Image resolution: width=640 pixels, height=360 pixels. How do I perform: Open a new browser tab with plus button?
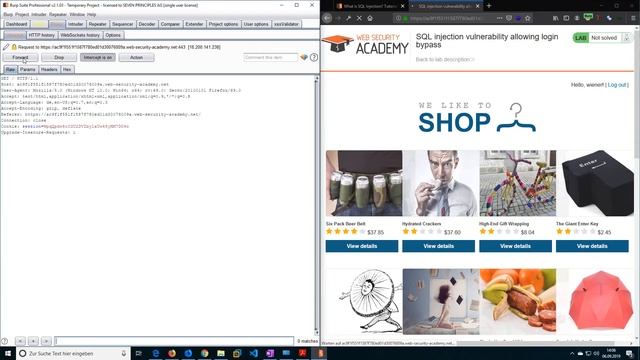pos(489,6)
